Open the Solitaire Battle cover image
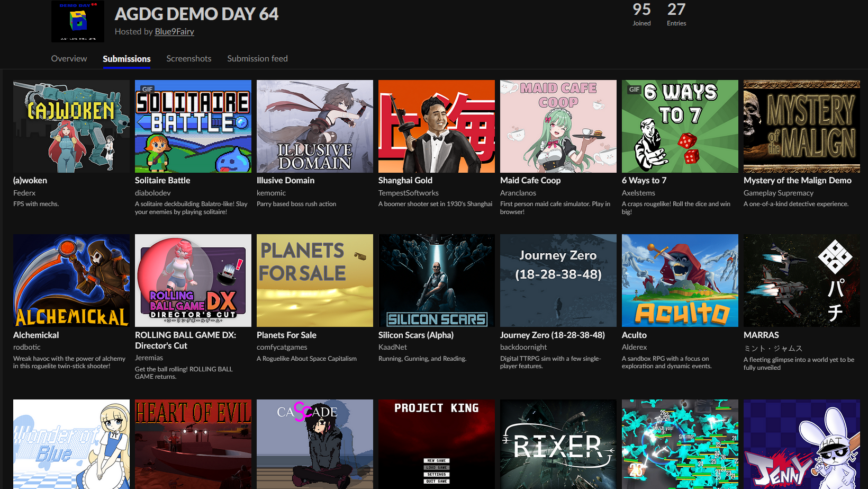 (193, 126)
